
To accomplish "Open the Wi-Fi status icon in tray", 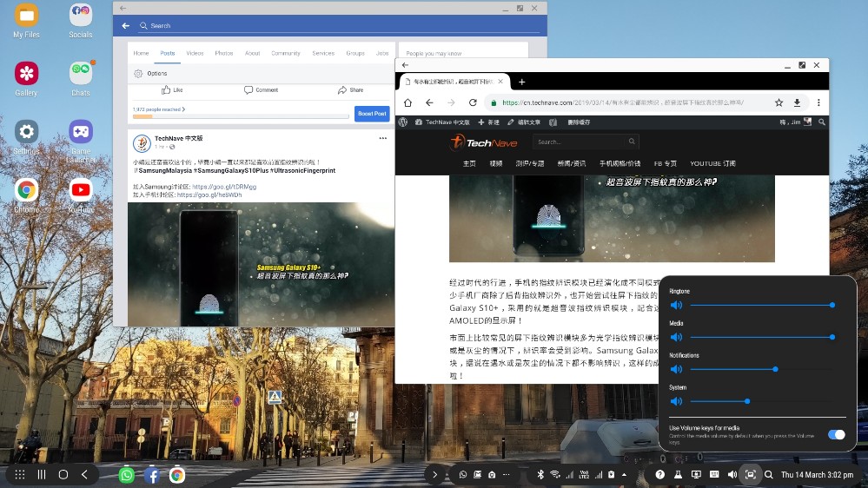I will tap(554, 475).
